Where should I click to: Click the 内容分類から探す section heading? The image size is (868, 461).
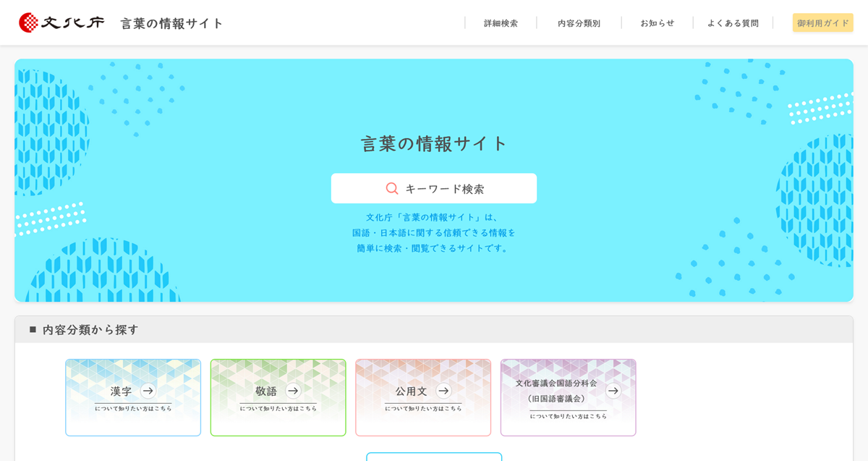[90, 329]
